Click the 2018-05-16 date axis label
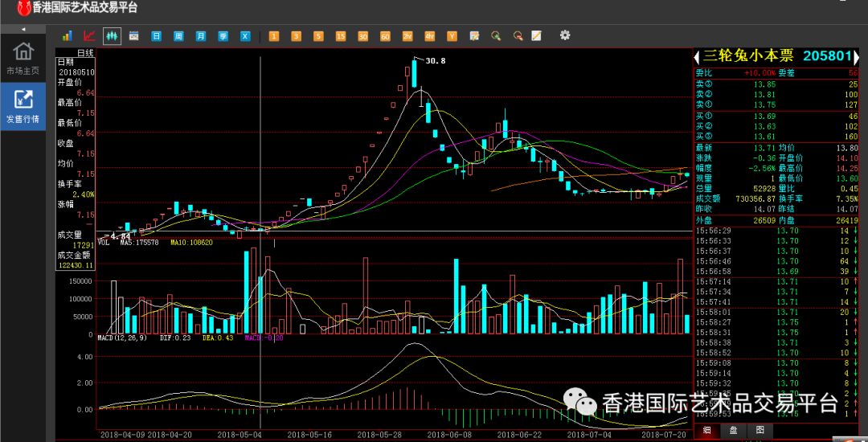Viewport: 868px width, 442px height. coord(309,436)
